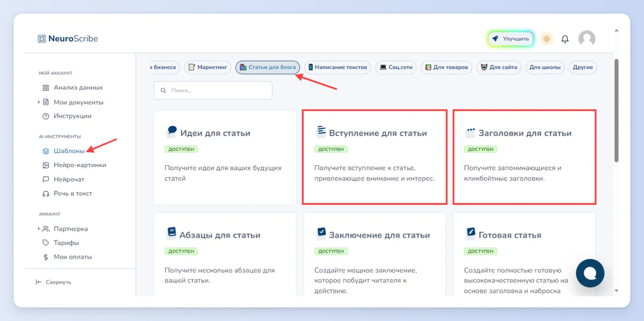
Task: Click the NeuroScribe logo icon
Action: [x=42, y=39]
